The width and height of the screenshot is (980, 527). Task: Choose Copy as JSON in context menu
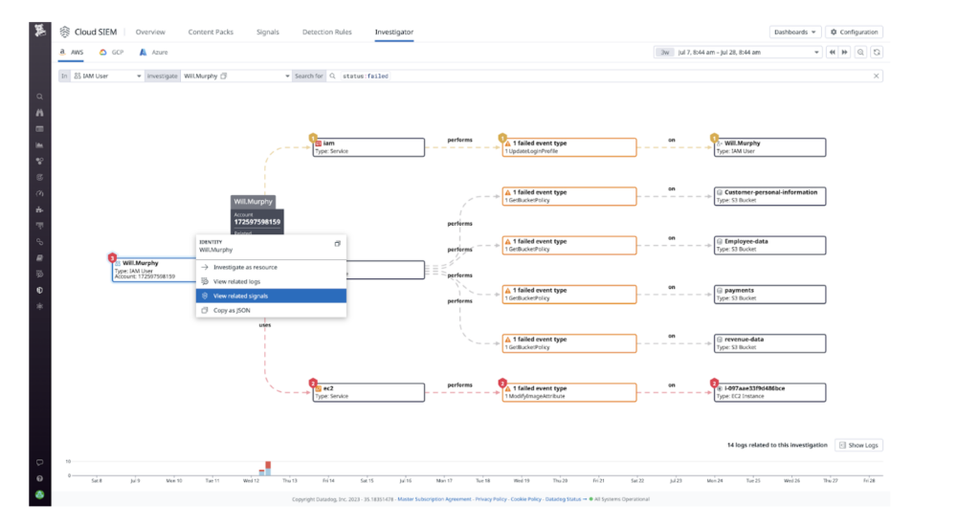pos(271,310)
